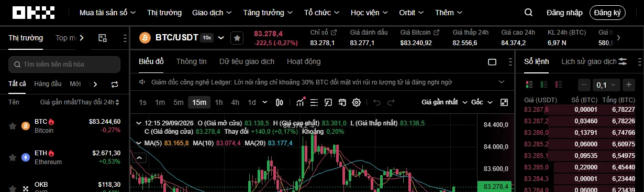Collapse the OHLC info legend chevron
Screen dimensions: 644x192
(x=138, y=123)
